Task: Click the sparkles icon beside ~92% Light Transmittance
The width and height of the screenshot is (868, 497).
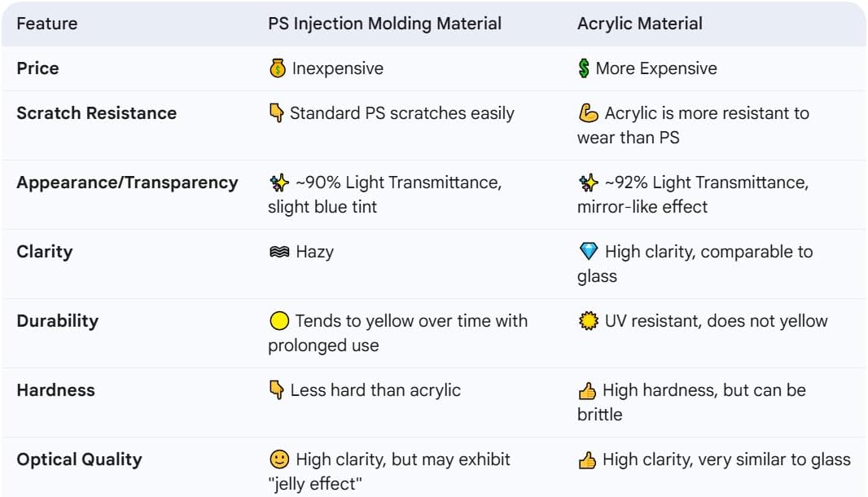Action: (588, 183)
